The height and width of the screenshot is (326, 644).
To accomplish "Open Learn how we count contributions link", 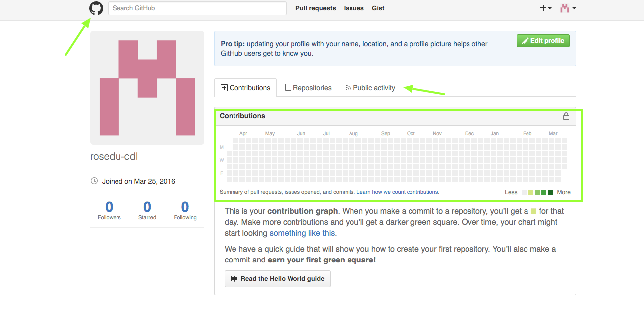I will click(x=398, y=192).
